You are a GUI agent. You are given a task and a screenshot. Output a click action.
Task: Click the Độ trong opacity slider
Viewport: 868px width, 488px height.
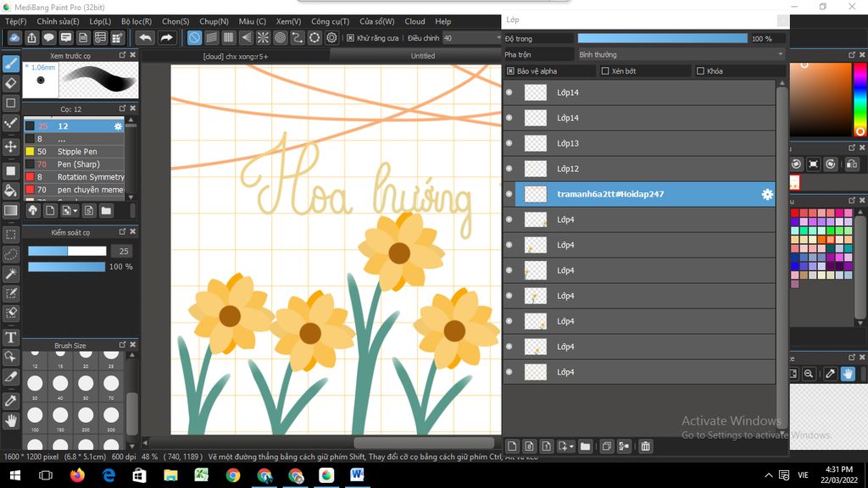pyautogui.click(x=662, y=38)
